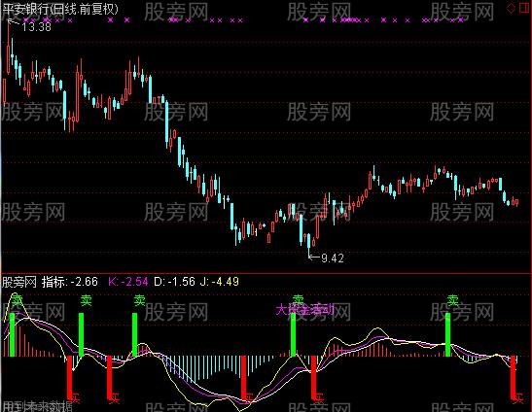
Task: Click the 用到未来数据 notice text
Action: click(x=37, y=406)
